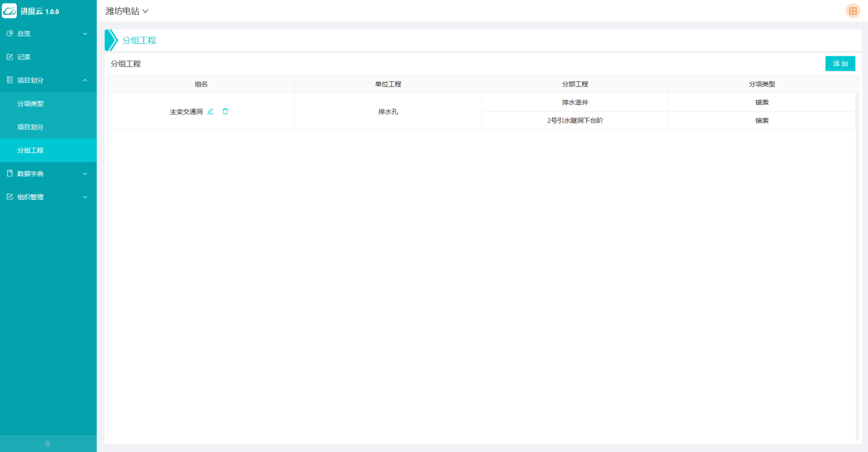Select the 2号引水隧洞下台阶 table cell
The height and width of the screenshot is (452, 868).
574,121
